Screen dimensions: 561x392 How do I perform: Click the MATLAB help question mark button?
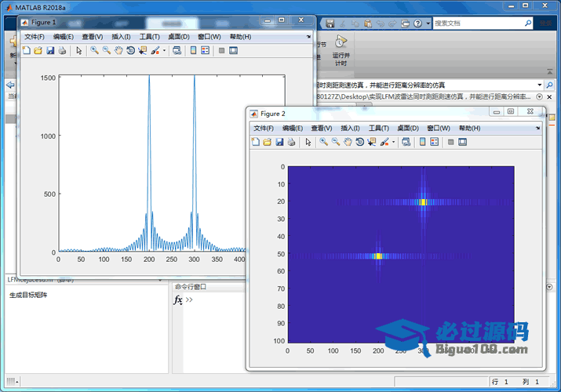tap(416, 24)
